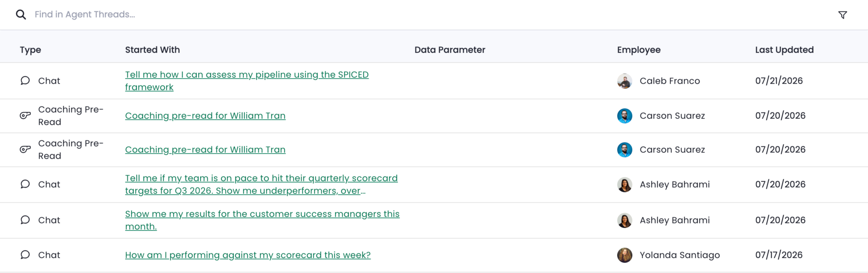
Task: Open the filter icon for Agent Threads
Action: [842, 15]
